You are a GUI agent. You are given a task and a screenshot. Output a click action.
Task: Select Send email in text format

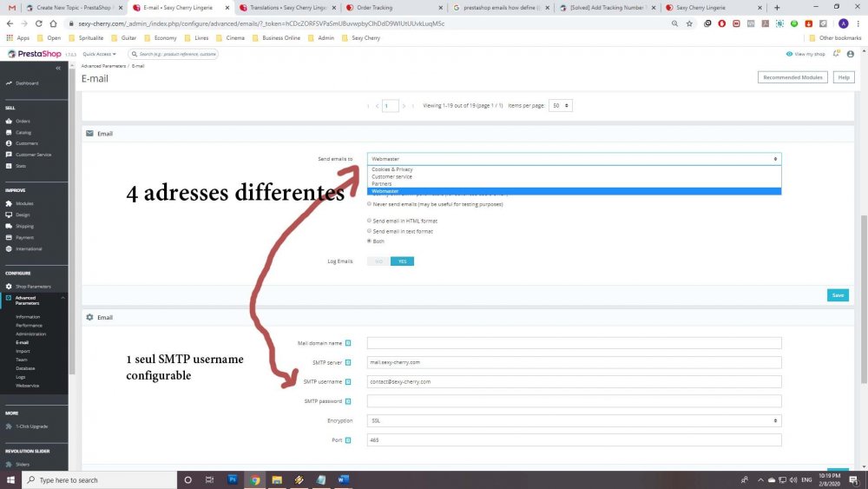point(369,231)
